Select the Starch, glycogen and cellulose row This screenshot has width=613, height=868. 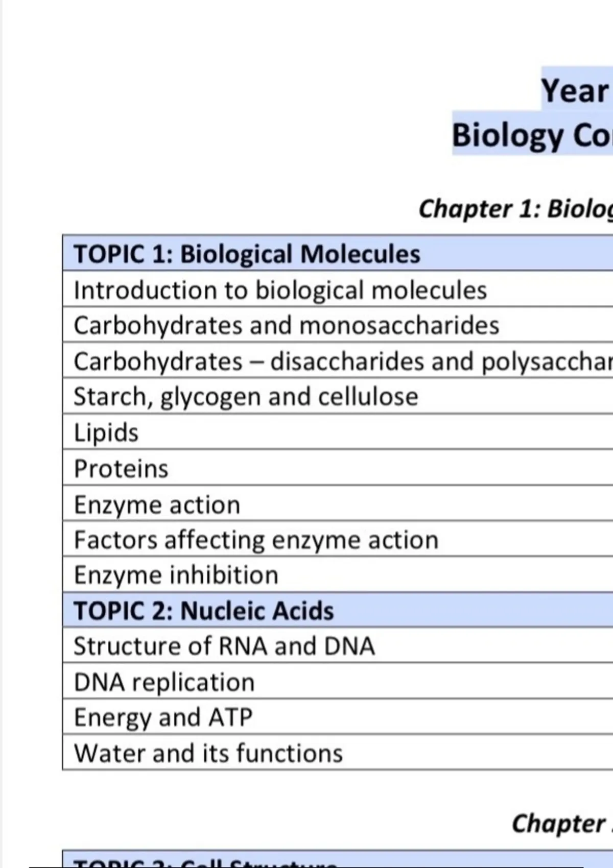[246, 397]
